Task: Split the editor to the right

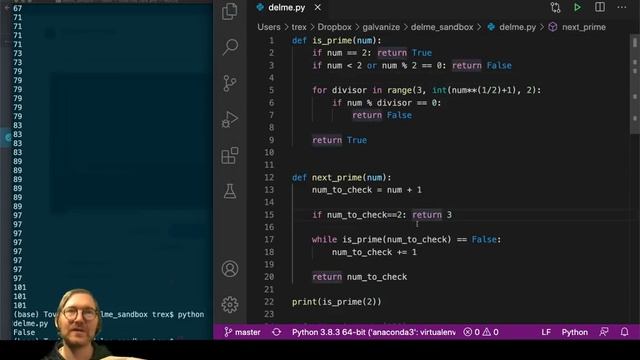Action: click(x=600, y=7)
